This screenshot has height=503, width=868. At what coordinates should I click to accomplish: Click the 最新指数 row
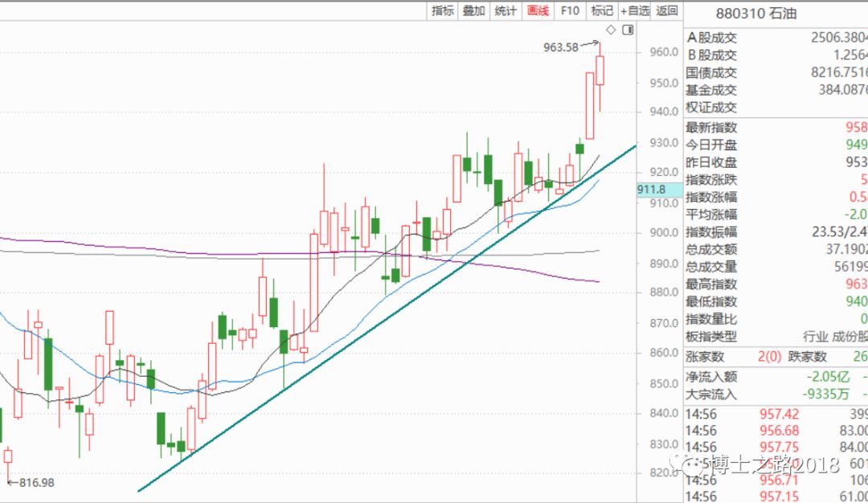coord(776,127)
